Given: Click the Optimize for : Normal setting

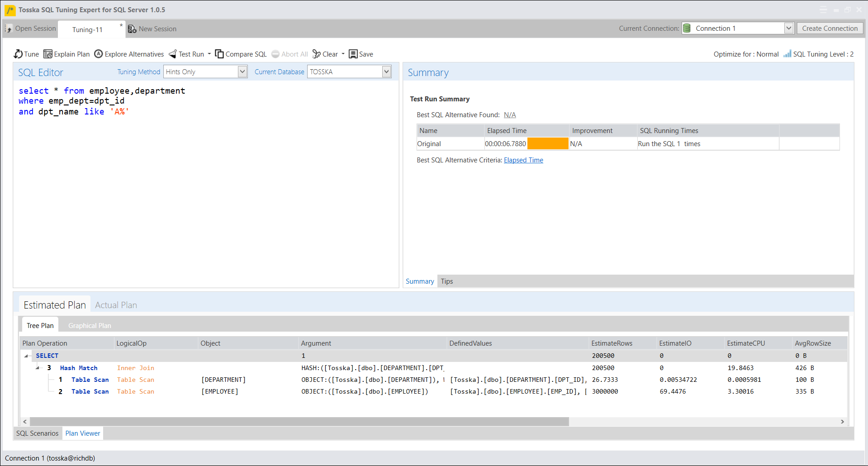Looking at the screenshot, I should pos(746,54).
